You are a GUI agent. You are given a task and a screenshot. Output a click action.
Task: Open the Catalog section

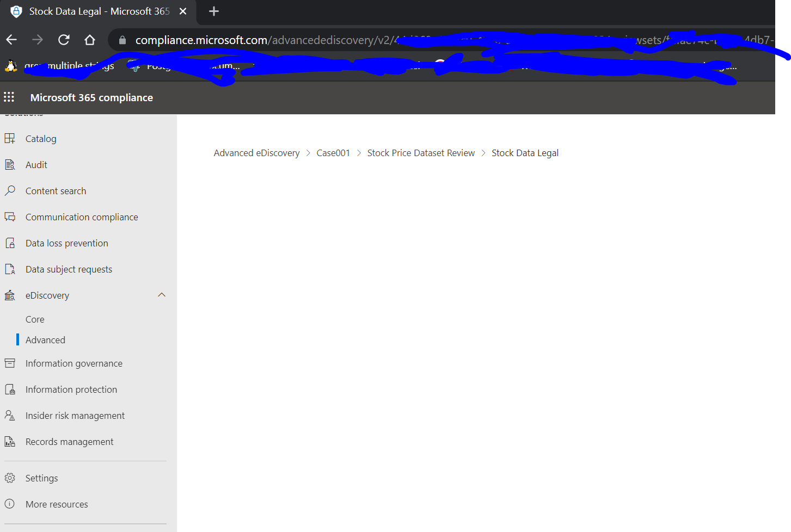41,138
